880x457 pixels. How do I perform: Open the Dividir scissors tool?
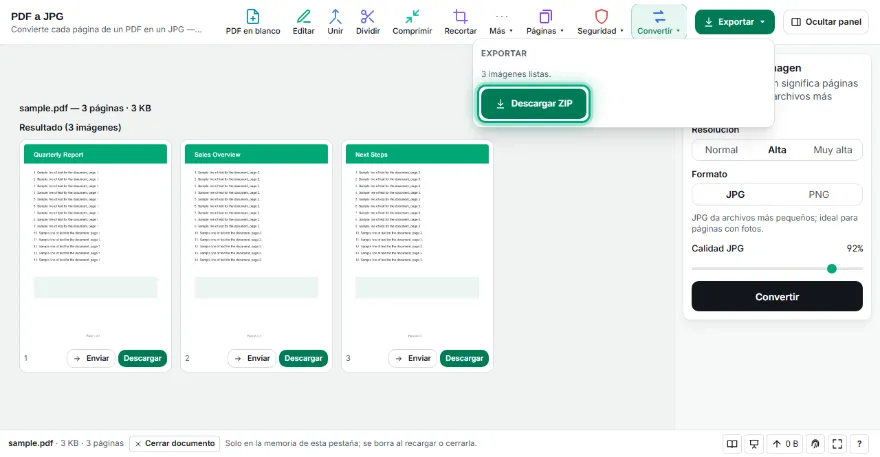pyautogui.click(x=368, y=22)
